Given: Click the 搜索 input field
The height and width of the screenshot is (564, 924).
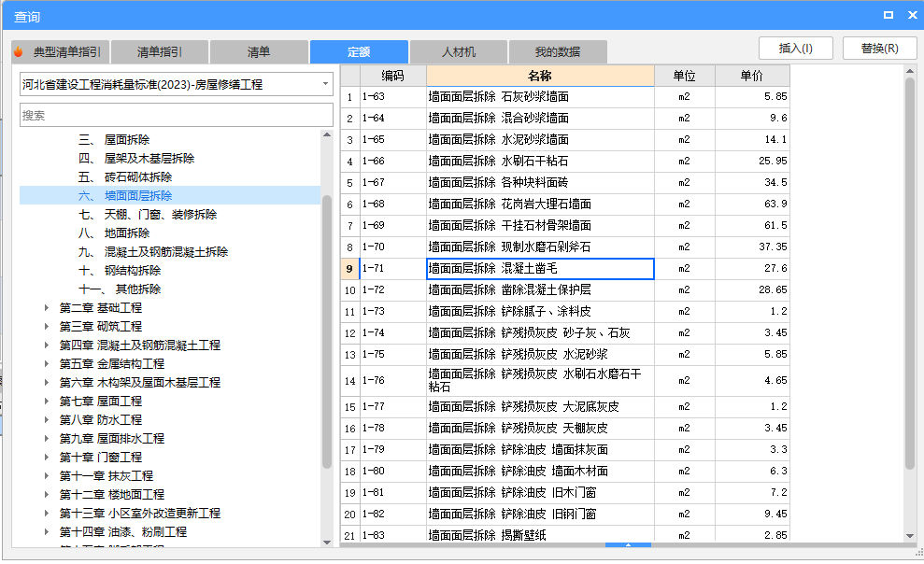Looking at the screenshot, I should 177,116.
